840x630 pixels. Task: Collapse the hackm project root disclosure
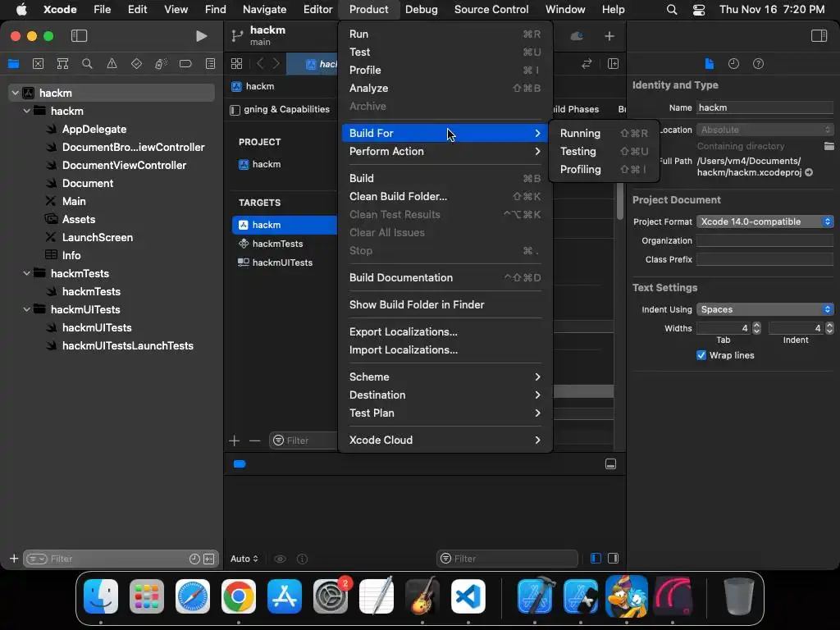(16, 94)
